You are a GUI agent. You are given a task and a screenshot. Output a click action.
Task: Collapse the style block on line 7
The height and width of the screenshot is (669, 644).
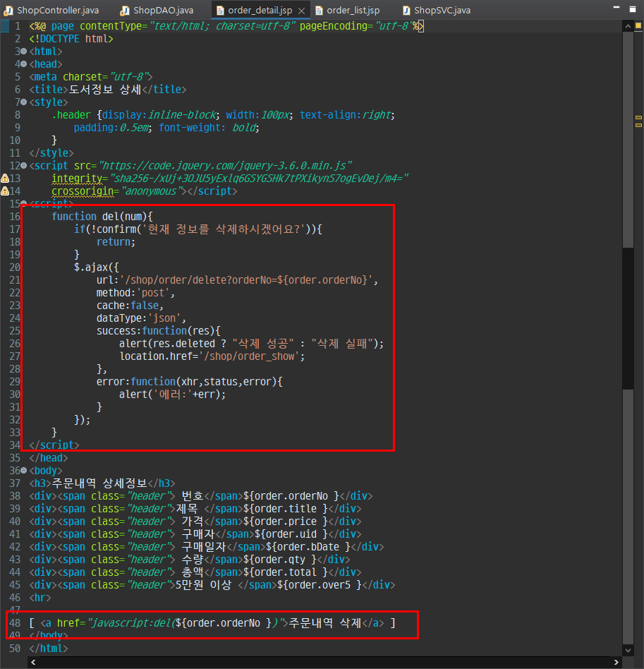coord(24,102)
